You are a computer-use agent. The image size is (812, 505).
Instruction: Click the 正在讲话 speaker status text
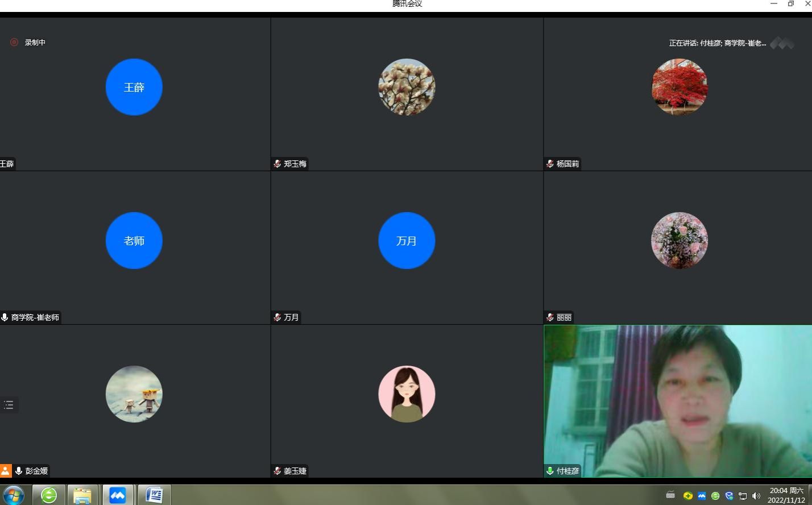(717, 43)
